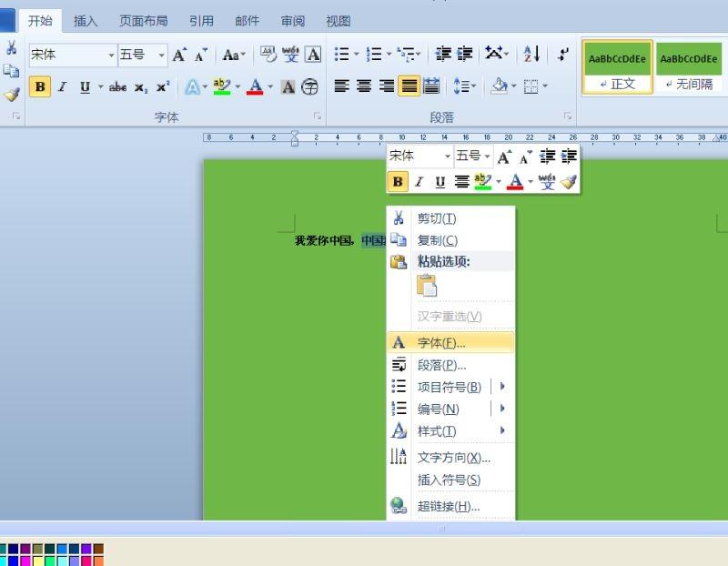728x566 pixels.
Task: Pick a red swatch from bottom palette
Action: click(86, 559)
